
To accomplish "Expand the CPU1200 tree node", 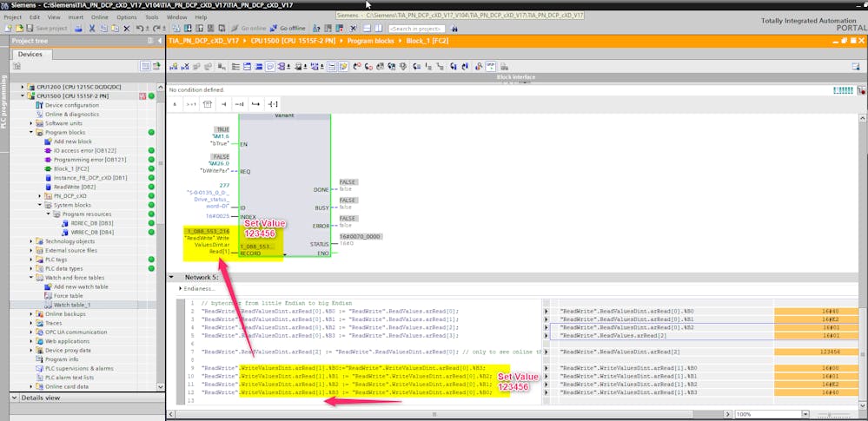I will click(23, 87).
